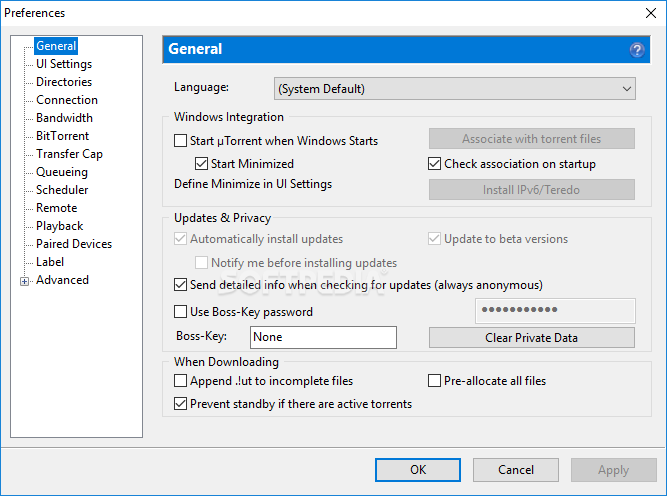The width and height of the screenshot is (667, 496).
Task: Click the Cancel button
Action: click(x=516, y=470)
